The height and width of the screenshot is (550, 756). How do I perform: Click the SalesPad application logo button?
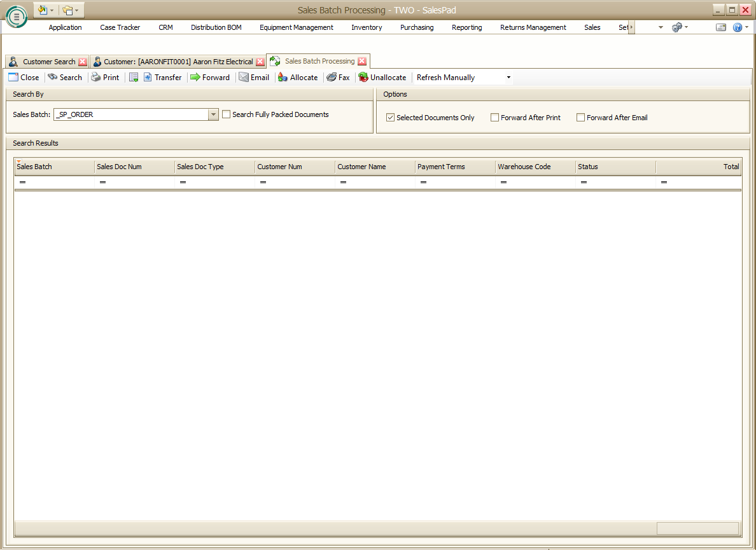pos(17,17)
